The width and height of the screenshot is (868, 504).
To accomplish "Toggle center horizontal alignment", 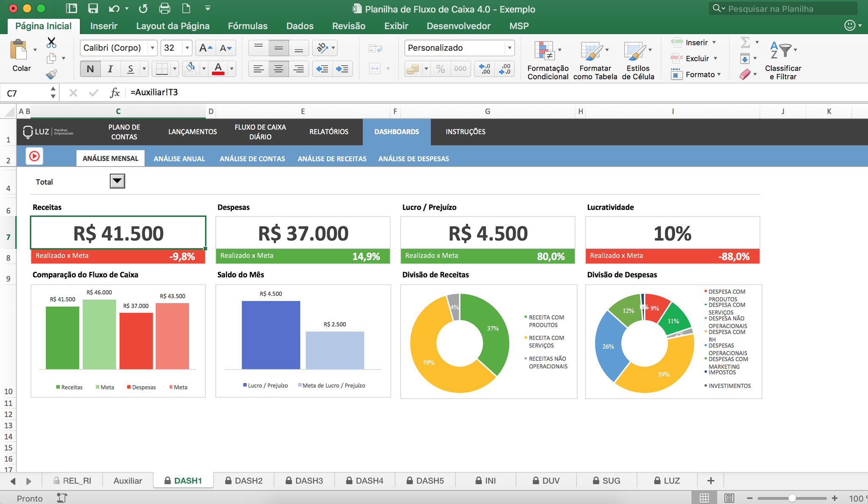I will (278, 69).
